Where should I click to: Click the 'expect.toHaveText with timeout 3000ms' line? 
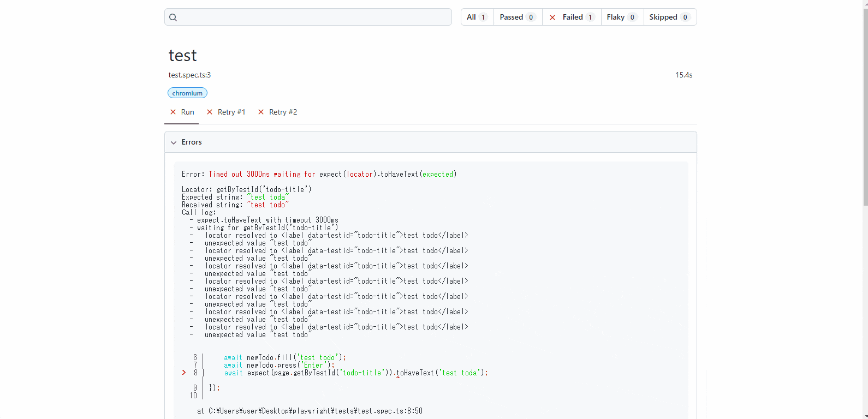pos(264,220)
